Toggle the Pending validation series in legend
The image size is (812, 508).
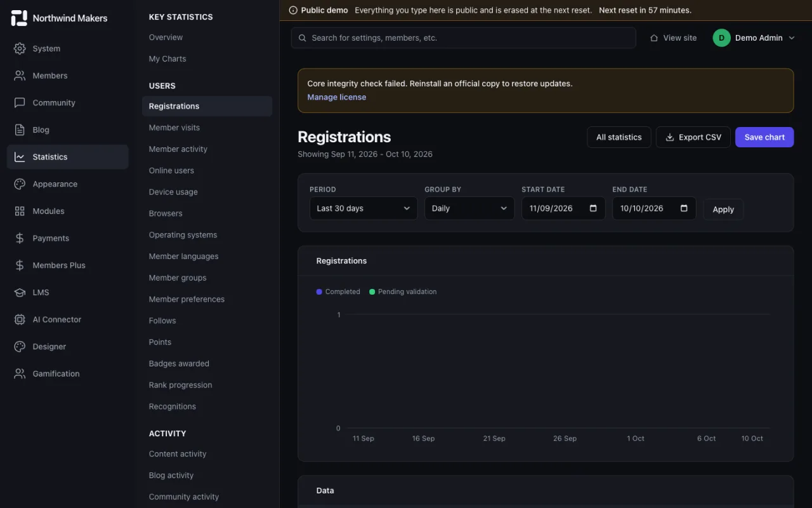[403, 292]
